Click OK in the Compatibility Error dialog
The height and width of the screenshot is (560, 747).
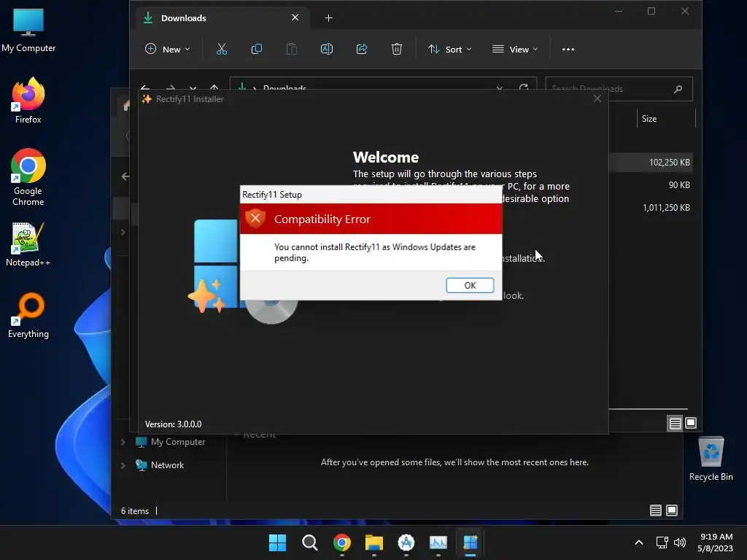[470, 285]
